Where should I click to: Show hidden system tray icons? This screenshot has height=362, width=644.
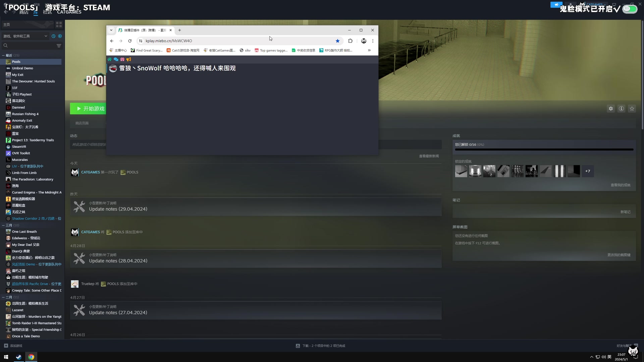[x=592, y=357]
